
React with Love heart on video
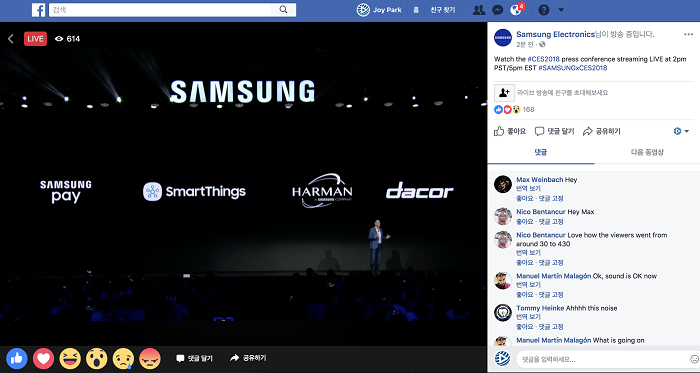click(x=43, y=358)
